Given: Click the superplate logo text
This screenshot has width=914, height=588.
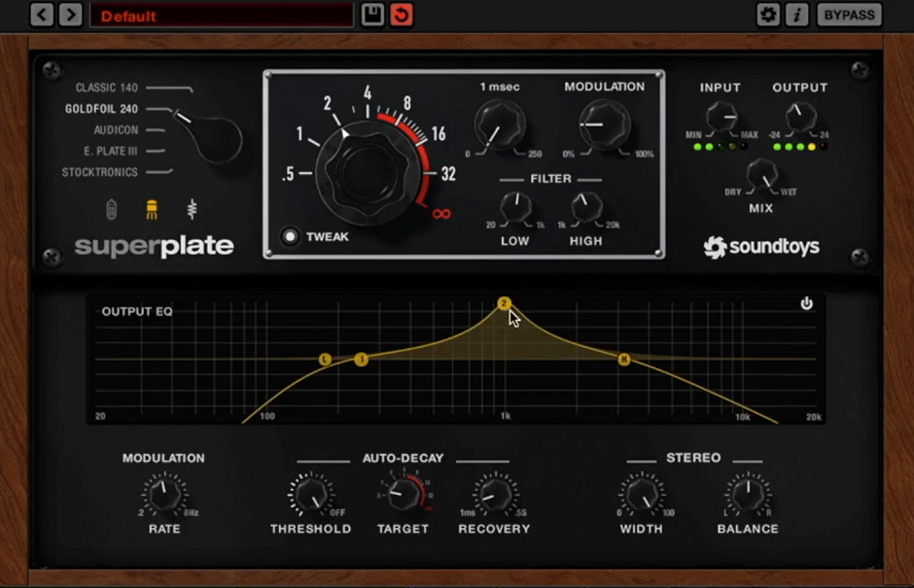Looking at the screenshot, I should pos(155,246).
